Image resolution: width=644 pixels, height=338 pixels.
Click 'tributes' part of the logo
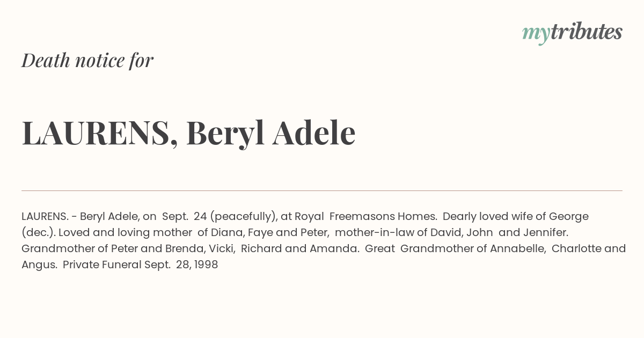pyautogui.click(x=587, y=32)
